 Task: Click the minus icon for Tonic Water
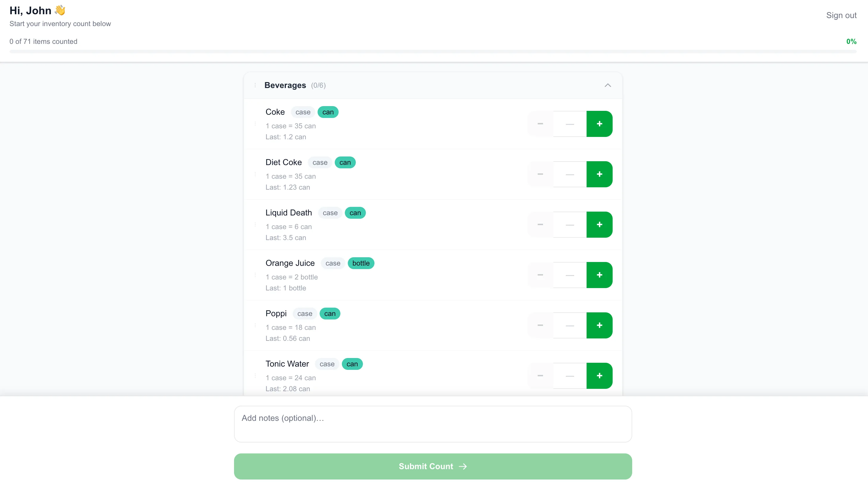pyautogui.click(x=540, y=375)
